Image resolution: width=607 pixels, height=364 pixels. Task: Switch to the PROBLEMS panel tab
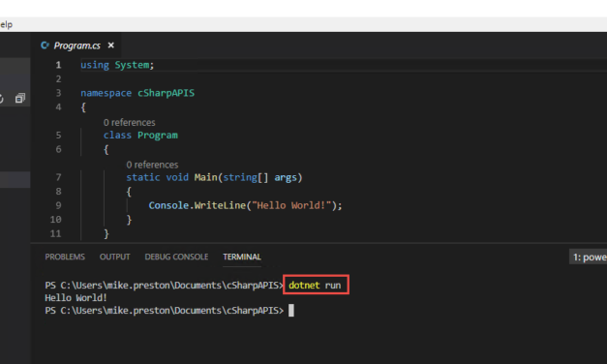65,257
